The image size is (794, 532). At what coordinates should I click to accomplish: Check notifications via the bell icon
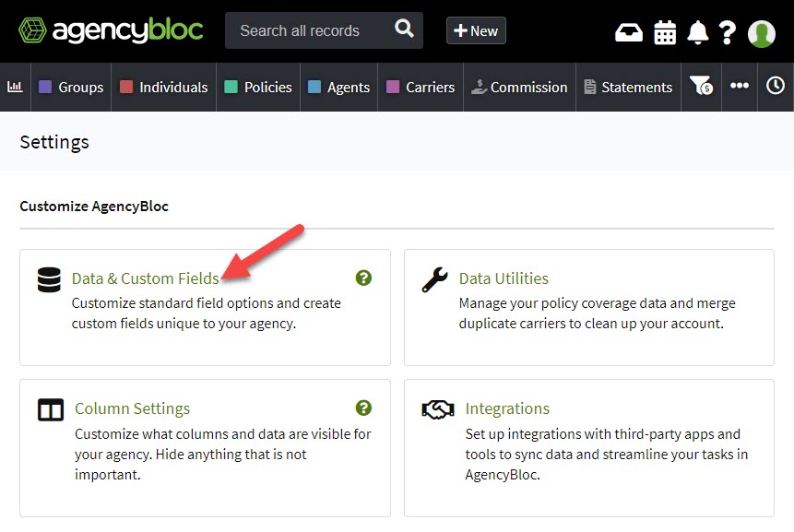698,32
